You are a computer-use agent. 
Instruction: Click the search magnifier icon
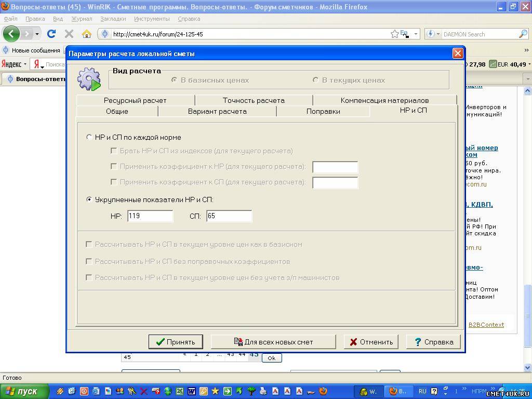523,34
